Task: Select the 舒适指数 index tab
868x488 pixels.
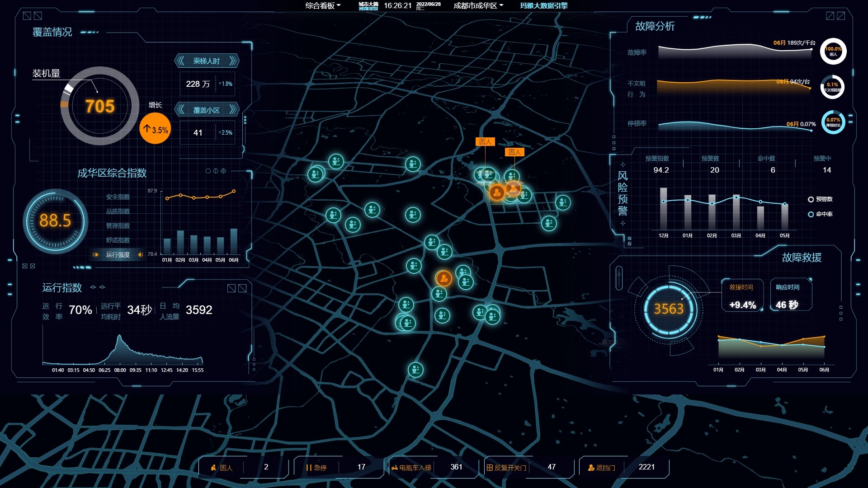Action: pyautogui.click(x=118, y=240)
